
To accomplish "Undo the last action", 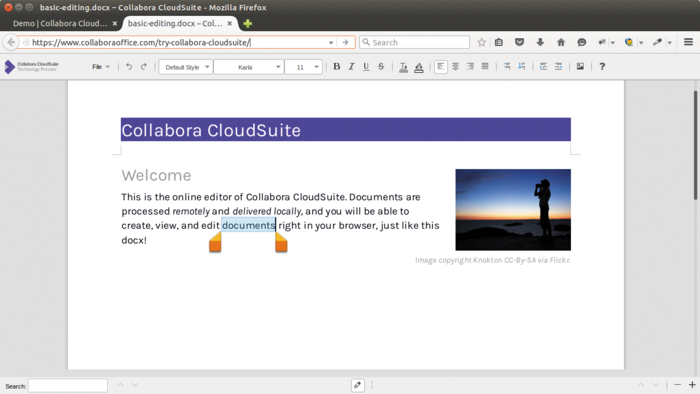I will point(129,66).
